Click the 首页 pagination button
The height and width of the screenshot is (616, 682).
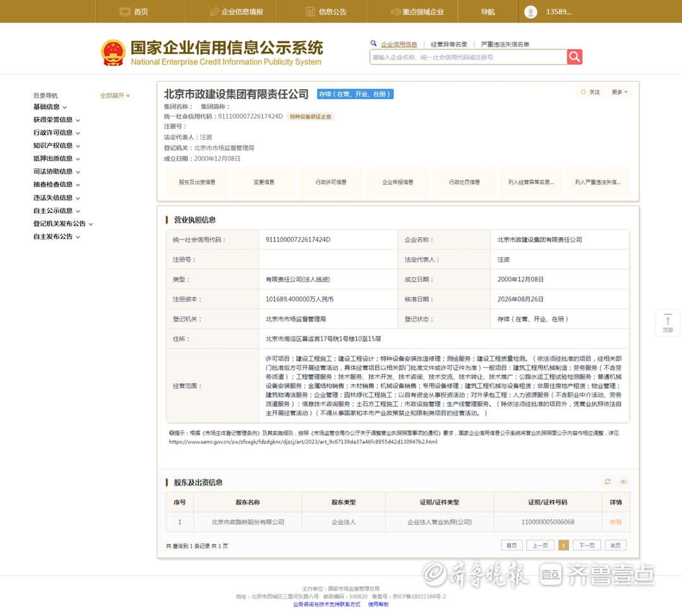coord(512,545)
